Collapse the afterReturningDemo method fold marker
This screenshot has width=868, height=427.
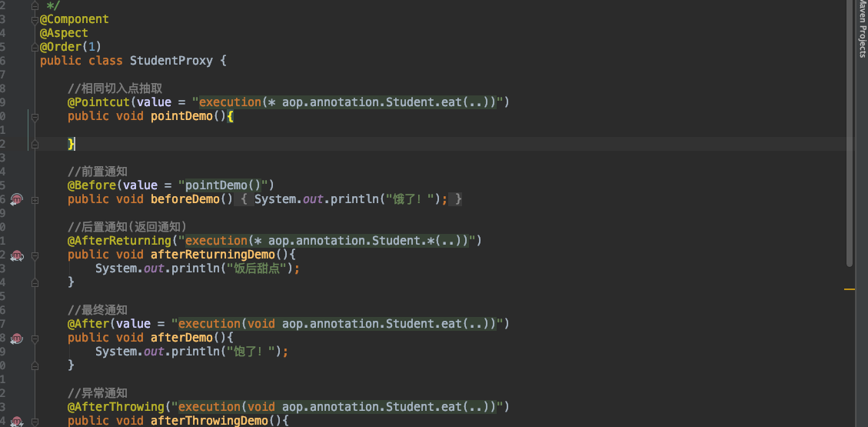pyautogui.click(x=35, y=255)
